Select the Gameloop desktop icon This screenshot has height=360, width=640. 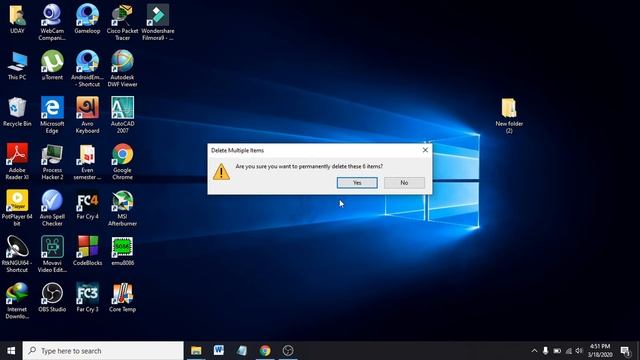point(87,19)
